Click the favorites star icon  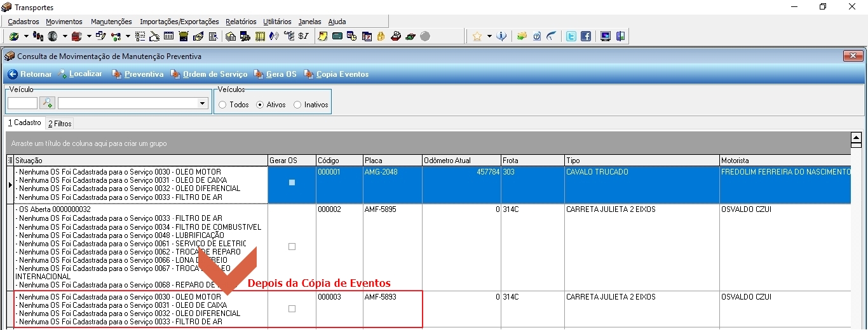coord(477,36)
